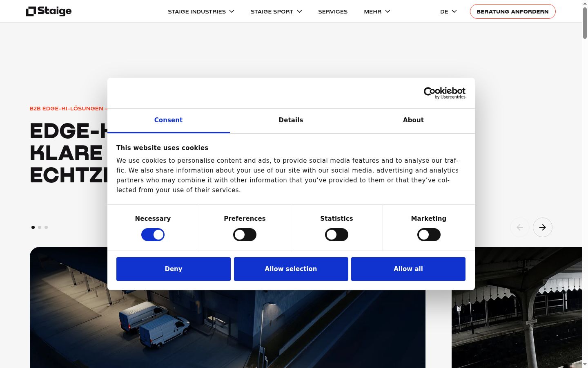Image resolution: width=588 pixels, height=368 pixels.
Task: Click the Beratung anfordern button
Action: pos(512,11)
